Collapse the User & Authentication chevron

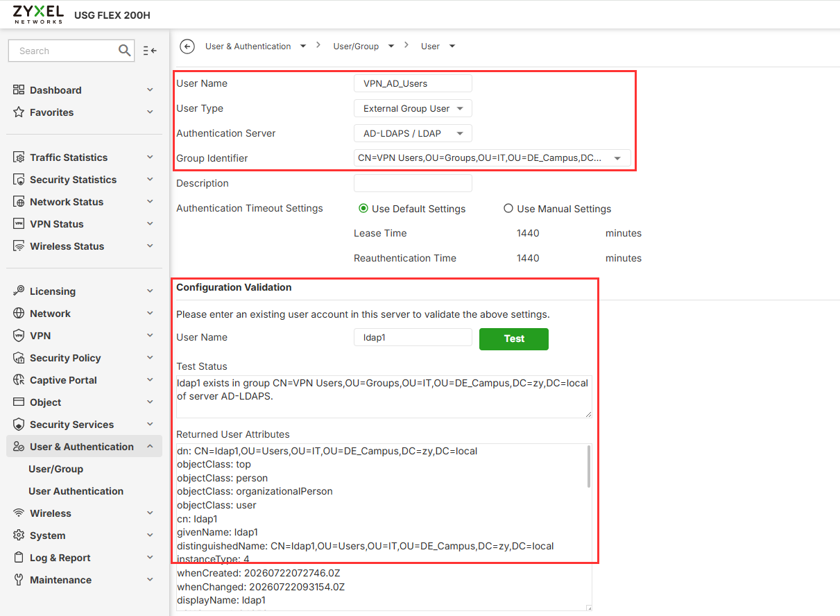click(150, 447)
